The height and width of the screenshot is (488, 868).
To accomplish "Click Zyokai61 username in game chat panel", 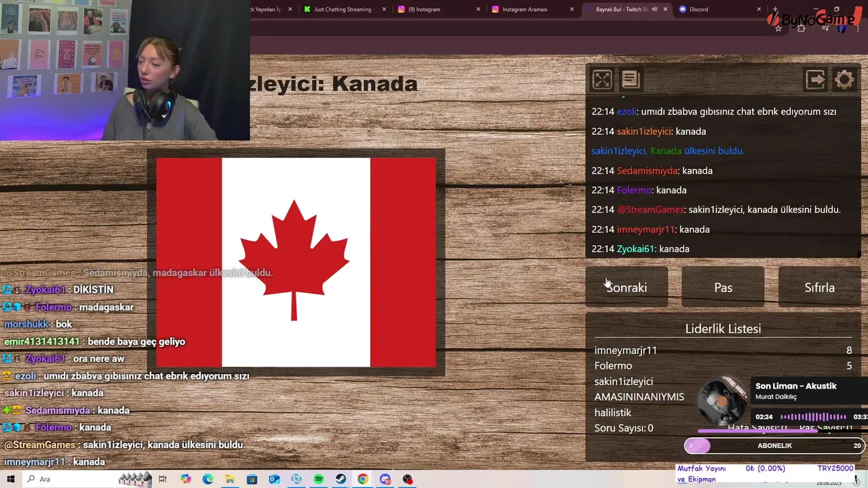I will 635,249.
